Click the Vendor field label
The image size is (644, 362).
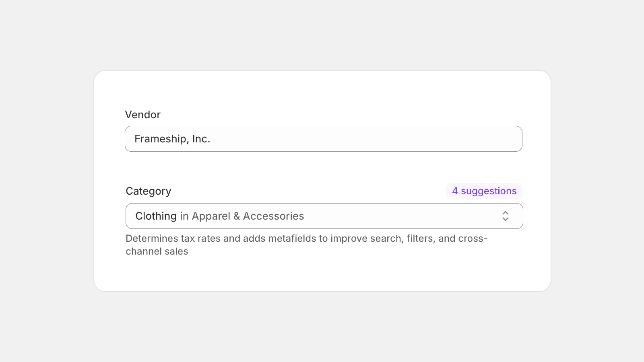143,115
